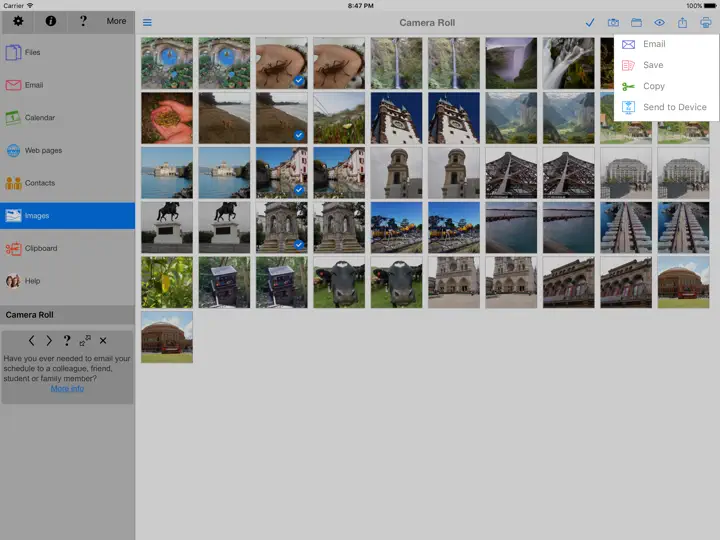Image resolution: width=720 pixels, height=540 pixels.
Task: Open the camera toolbar icon
Action: [613, 22]
